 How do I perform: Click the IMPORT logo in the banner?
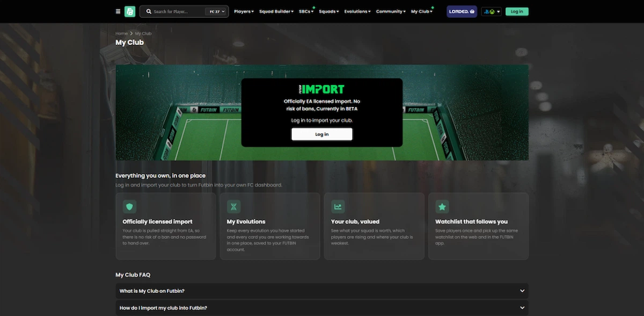pyautogui.click(x=322, y=89)
